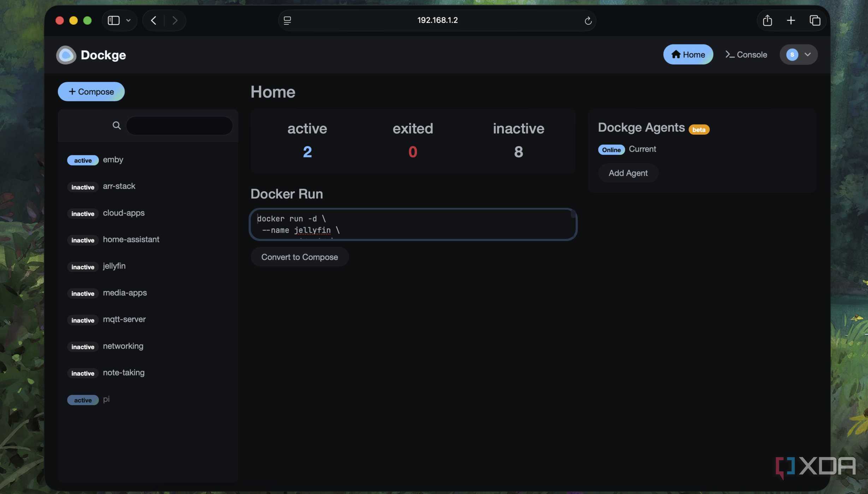This screenshot has height=494, width=868.
Task: Click the Dockge title text
Action: (x=103, y=55)
